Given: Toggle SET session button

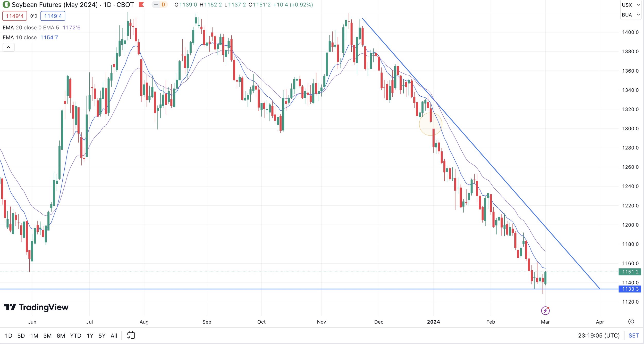Looking at the screenshot, I should [x=633, y=335].
